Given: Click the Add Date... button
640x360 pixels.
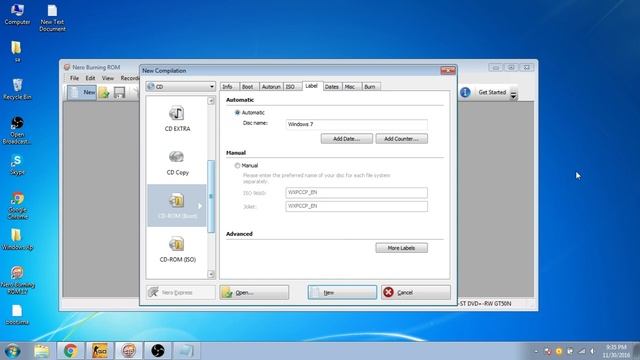Looking at the screenshot, I should 347,139.
